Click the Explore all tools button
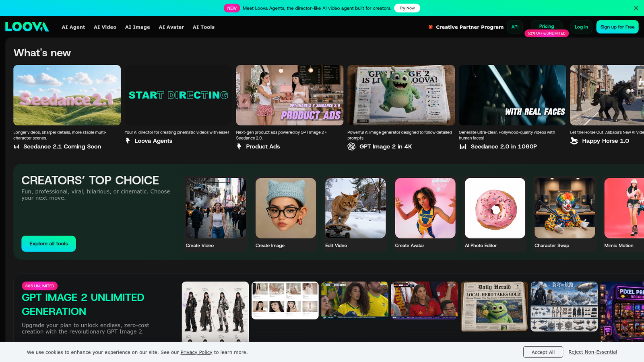Viewport: 644px width, 362px height. point(49,244)
